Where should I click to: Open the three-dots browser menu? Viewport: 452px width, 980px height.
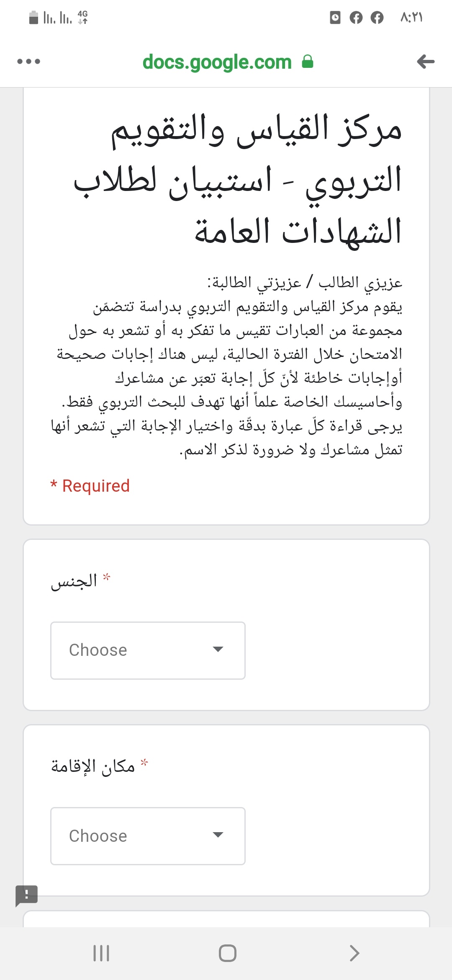coord(28,62)
